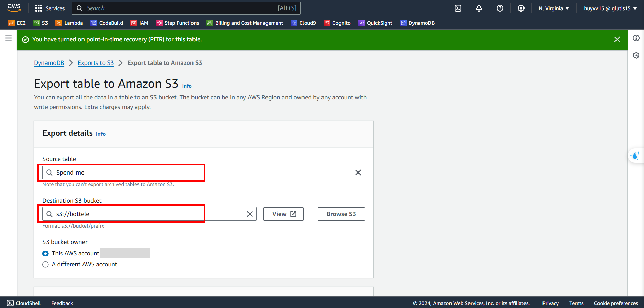The image size is (644, 308).
Task: Open the Terms footer link
Action: 576,303
